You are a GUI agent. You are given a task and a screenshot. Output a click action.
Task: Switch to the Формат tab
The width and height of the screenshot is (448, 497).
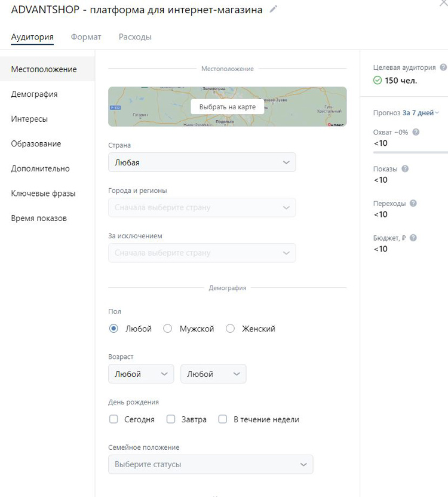pos(86,37)
